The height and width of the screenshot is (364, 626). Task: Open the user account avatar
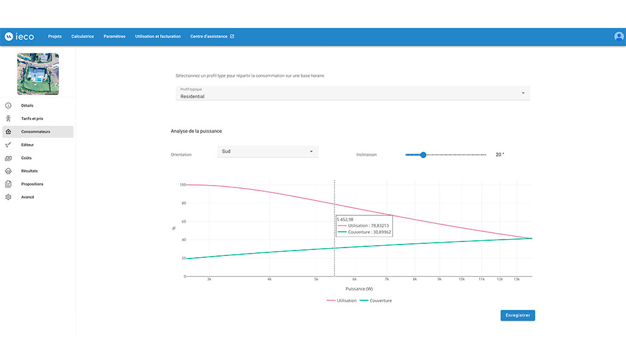[619, 36]
